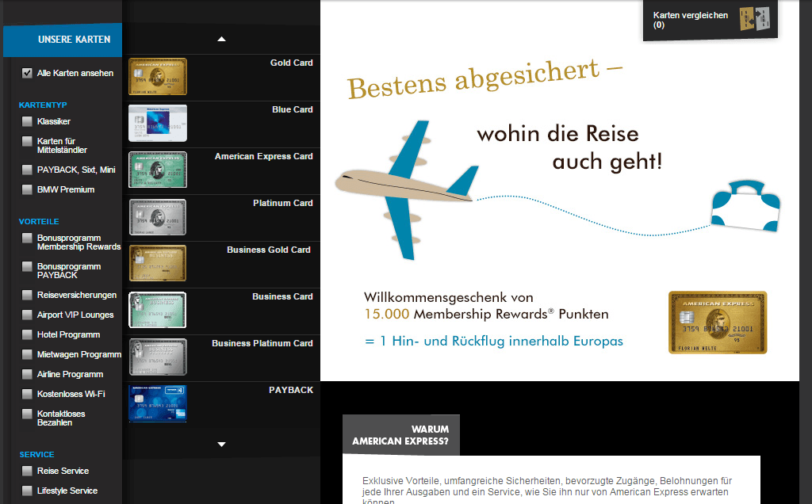Click the Karten vergleichen compare icon

click(755, 19)
